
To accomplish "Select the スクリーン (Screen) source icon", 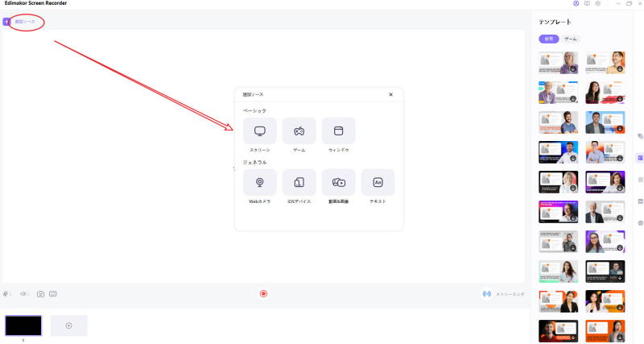I will [259, 131].
